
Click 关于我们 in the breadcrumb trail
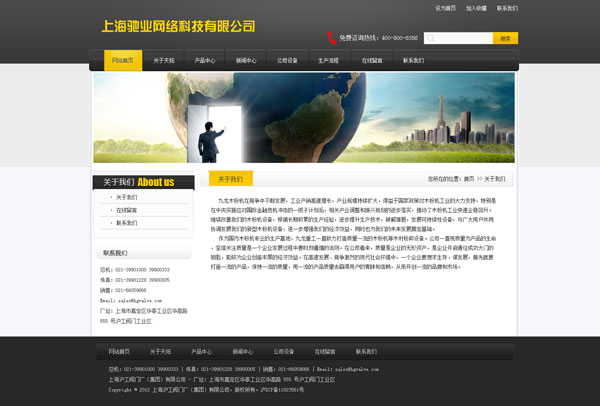pyautogui.click(x=495, y=179)
